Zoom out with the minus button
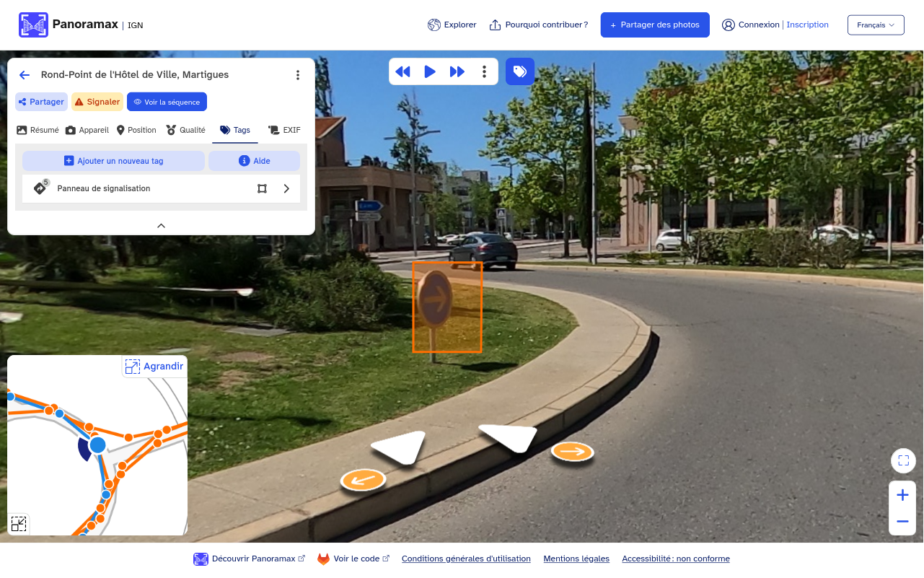The image size is (924, 578). 902,521
